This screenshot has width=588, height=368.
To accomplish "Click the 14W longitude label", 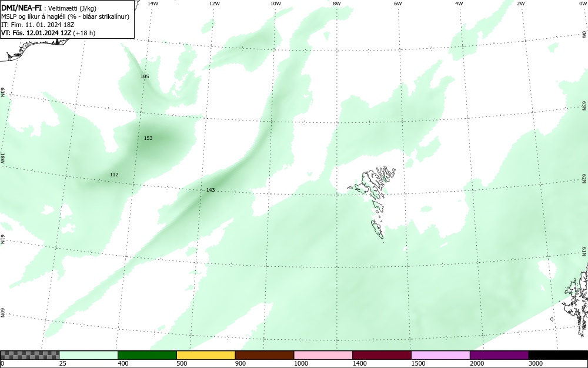I will click(x=153, y=4).
